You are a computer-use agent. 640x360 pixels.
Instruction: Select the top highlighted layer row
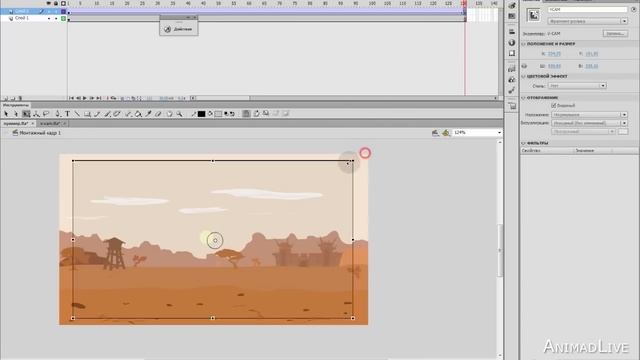click(34, 11)
